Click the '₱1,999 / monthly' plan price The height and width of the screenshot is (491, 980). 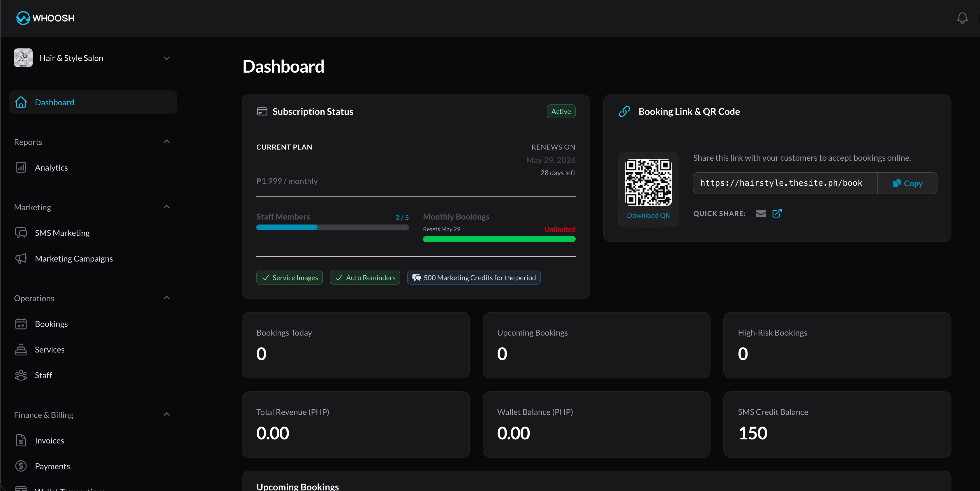pos(287,181)
